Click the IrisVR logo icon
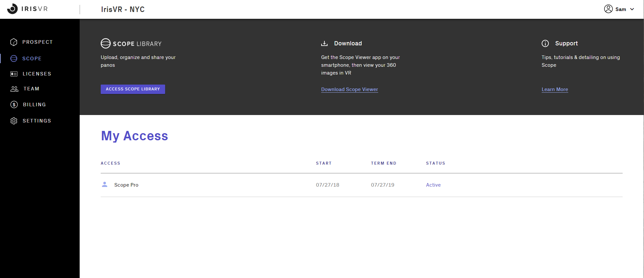This screenshot has height=278, width=644. point(12,9)
